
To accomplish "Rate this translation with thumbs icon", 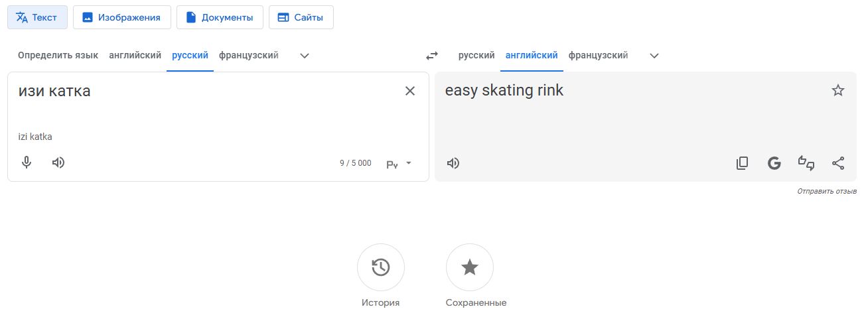I will (x=806, y=163).
